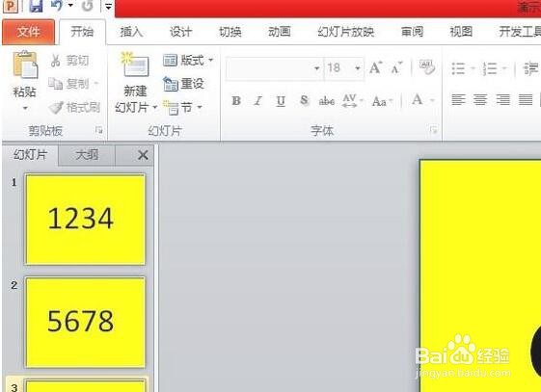
Task: Open the 字体 font dialog launcher
Action: pyautogui.click(x=434, y=130)
